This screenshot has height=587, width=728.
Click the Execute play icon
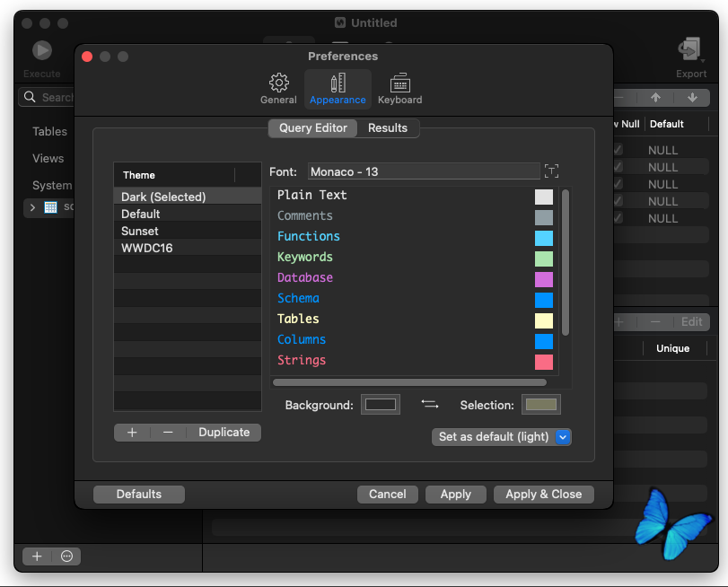tap(42, 50)
